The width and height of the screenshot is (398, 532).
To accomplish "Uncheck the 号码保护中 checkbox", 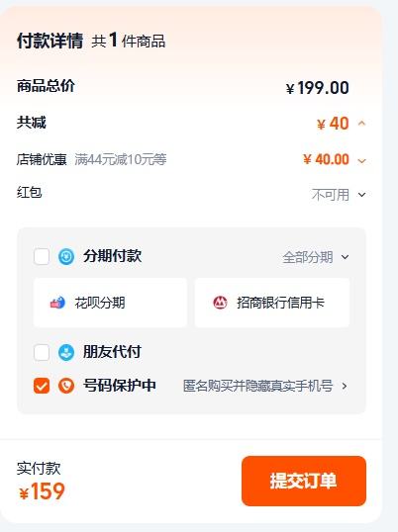I will tap(42, 386).
